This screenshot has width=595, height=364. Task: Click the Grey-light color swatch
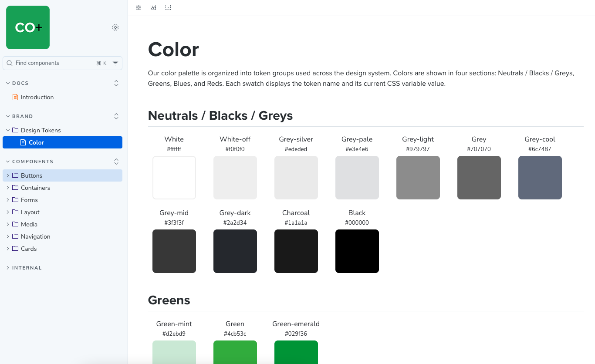(x=418, y=178)
